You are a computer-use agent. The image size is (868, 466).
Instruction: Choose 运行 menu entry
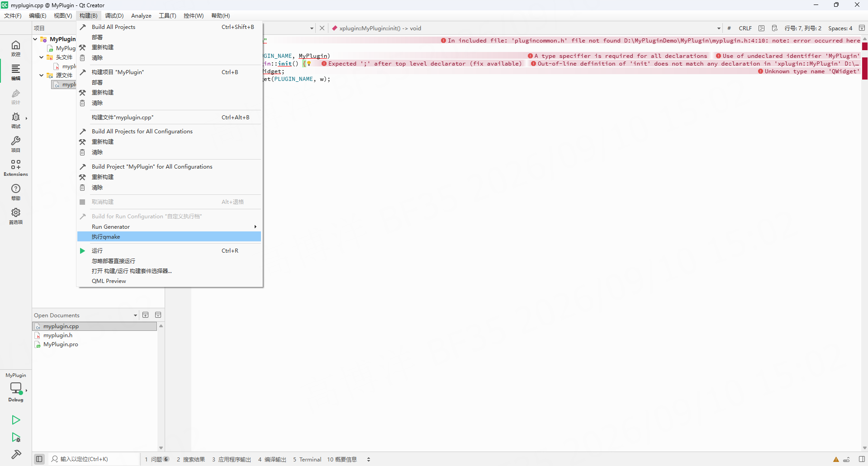169,251
